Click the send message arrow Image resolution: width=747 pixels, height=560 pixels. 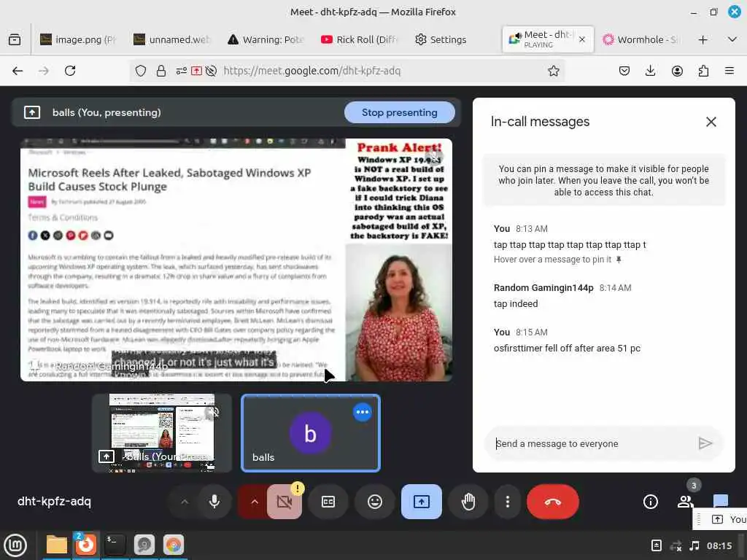pos(705,443)
